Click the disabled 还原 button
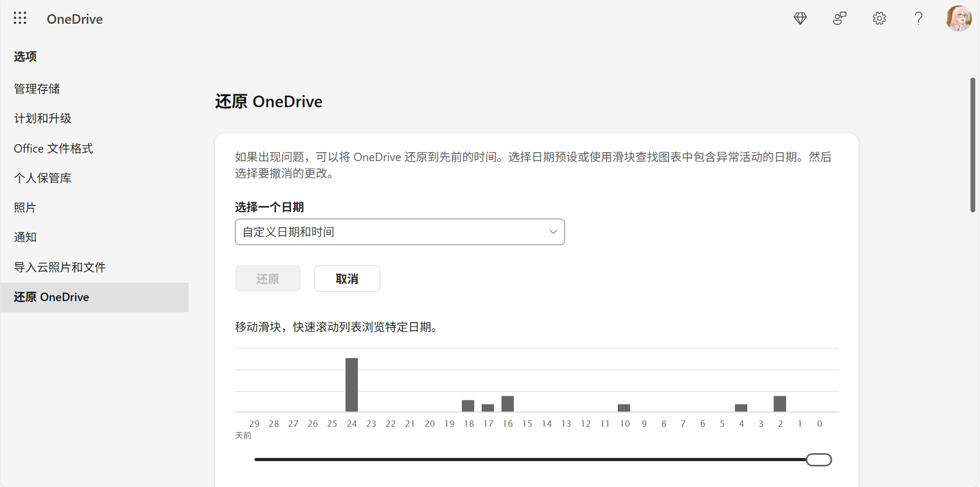Screen dimensions: 980x487 point(268,278)
